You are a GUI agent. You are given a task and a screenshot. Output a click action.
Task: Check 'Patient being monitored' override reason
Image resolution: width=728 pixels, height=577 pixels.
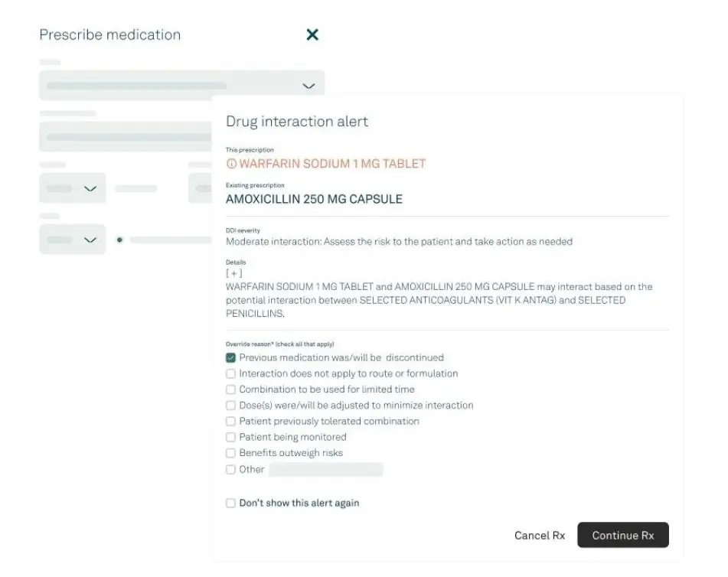pos(230,437)
